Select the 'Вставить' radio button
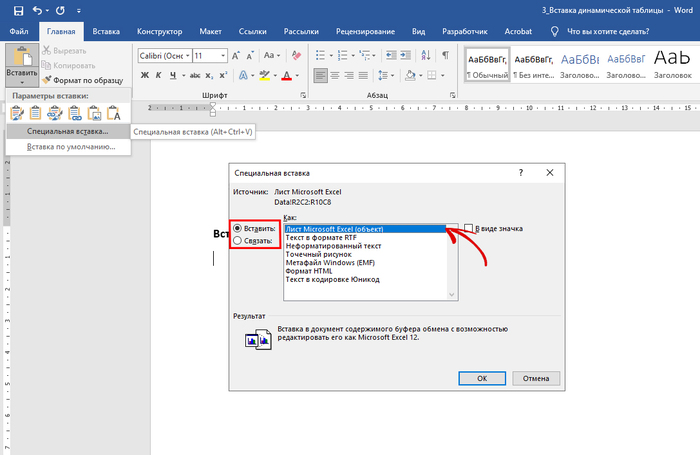The width and height of the screenshot is (700, 455). (x=238, y=228)
